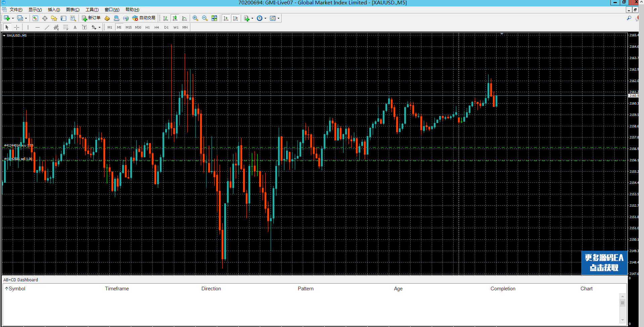Expand the arrows objects dropdown
The image size is (644, 327).
point(100,28)
